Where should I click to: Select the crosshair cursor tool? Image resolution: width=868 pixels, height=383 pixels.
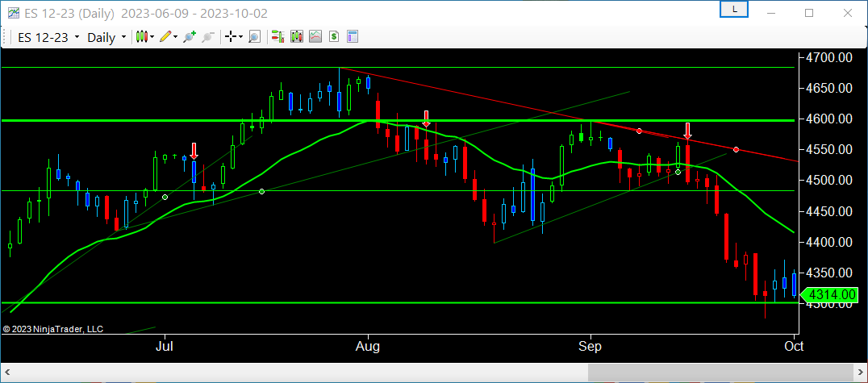pos(231,37)
